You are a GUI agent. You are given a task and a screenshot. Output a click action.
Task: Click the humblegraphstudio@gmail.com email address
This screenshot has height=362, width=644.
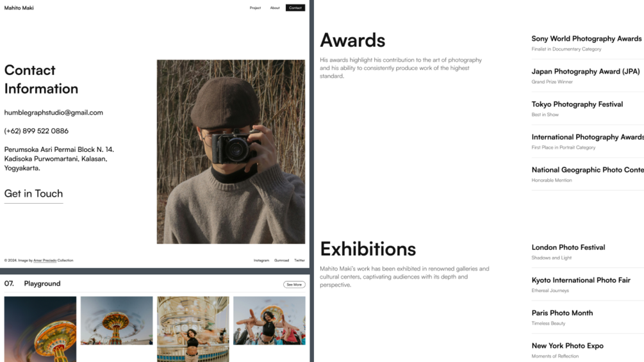tap(54, 113)
